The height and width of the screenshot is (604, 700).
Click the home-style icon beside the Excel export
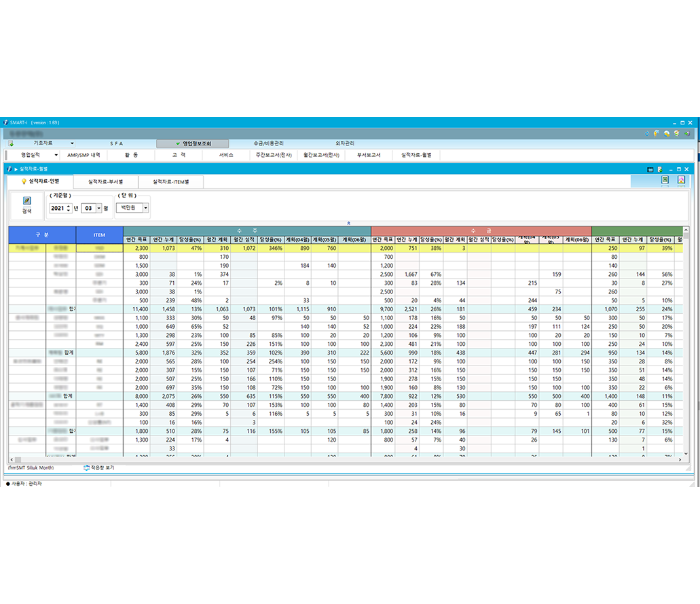click(x=680, y=180)
